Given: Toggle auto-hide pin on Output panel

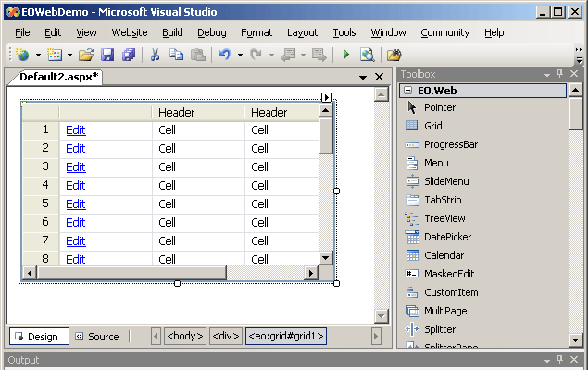Looking at the screenshot, I should [560, 360].
